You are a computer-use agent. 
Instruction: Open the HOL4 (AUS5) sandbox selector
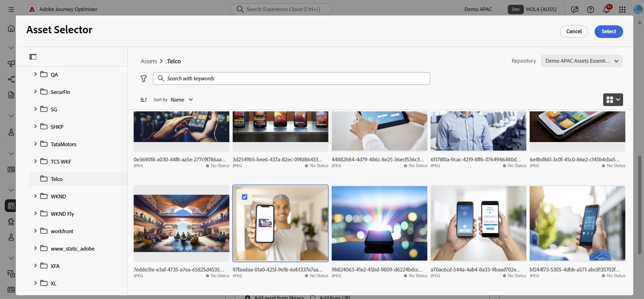pos(532,9)
